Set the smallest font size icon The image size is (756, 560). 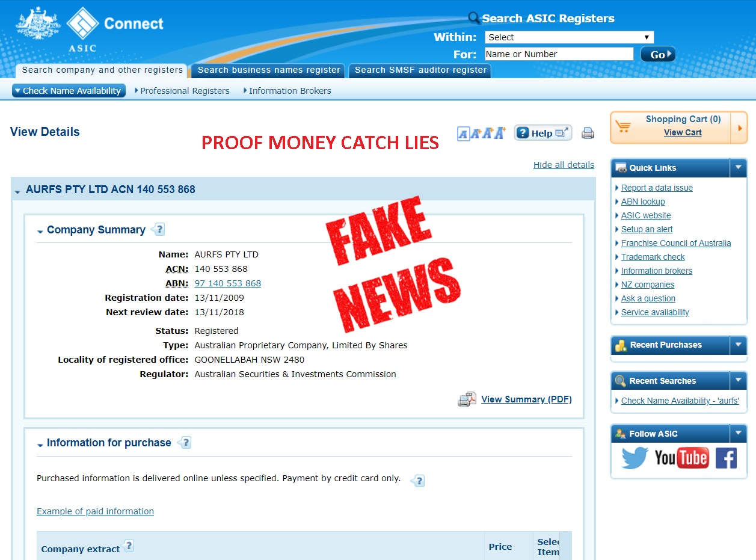(x=463, y=134)
